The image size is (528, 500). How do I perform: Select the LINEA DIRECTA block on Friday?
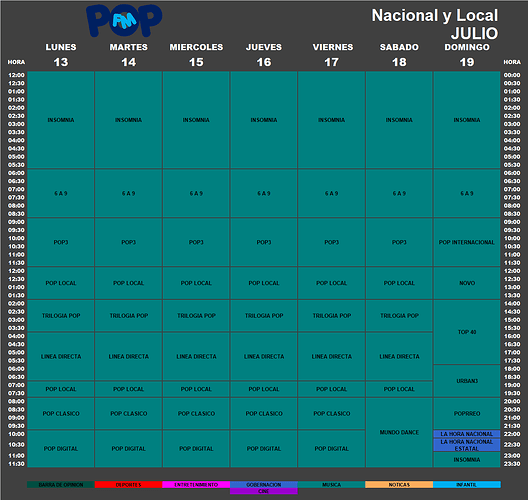click(x=331, y=356)
